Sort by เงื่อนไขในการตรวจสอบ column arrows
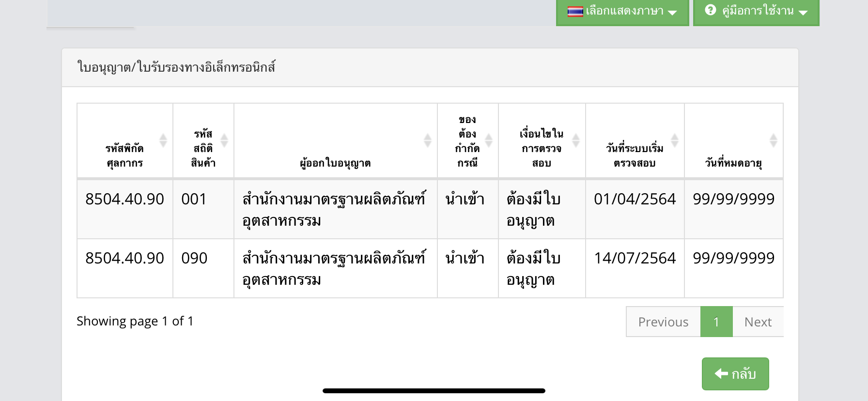This screenshot has width=868, height=401. pyautogui.click(x=576, y=140)
